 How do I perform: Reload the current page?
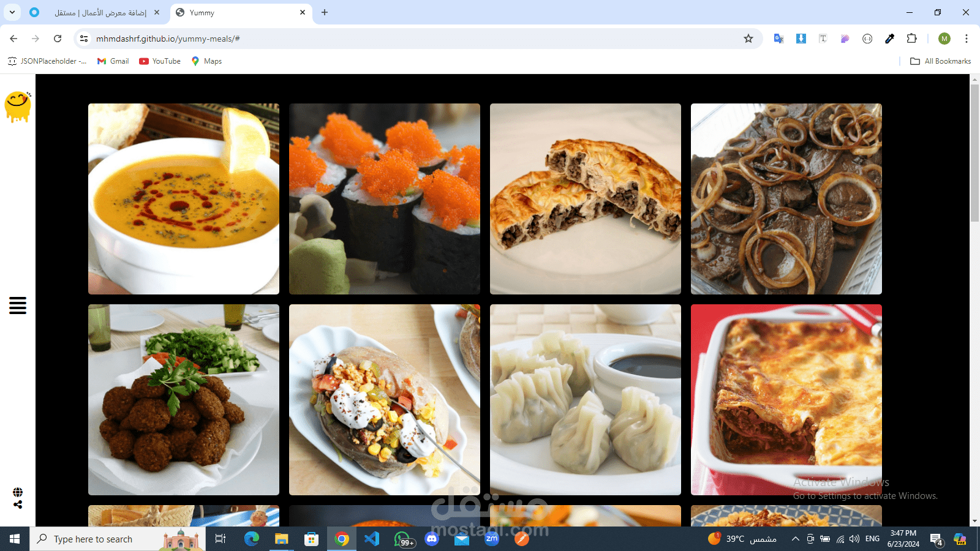click(x=58, y=39)
